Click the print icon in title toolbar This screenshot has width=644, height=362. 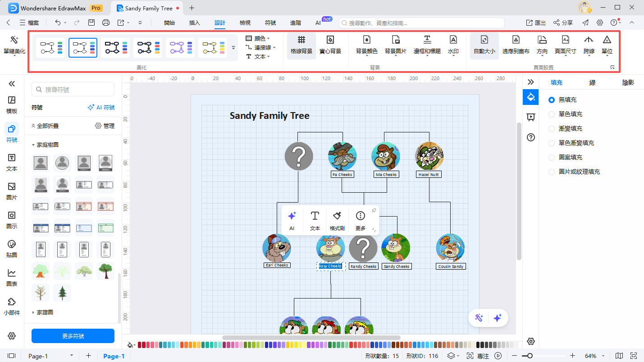(106, 23)
